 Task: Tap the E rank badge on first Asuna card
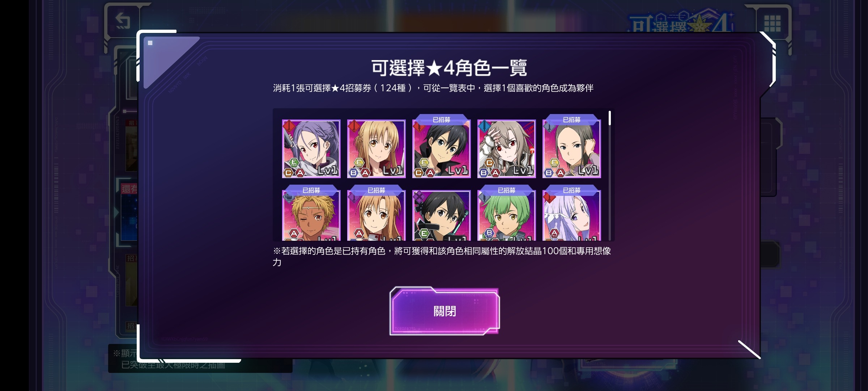point(359,163)
